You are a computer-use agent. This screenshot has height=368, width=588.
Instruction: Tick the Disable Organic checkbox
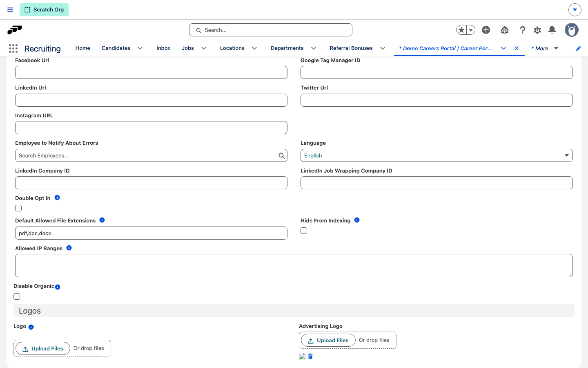[x=17, y=296]
